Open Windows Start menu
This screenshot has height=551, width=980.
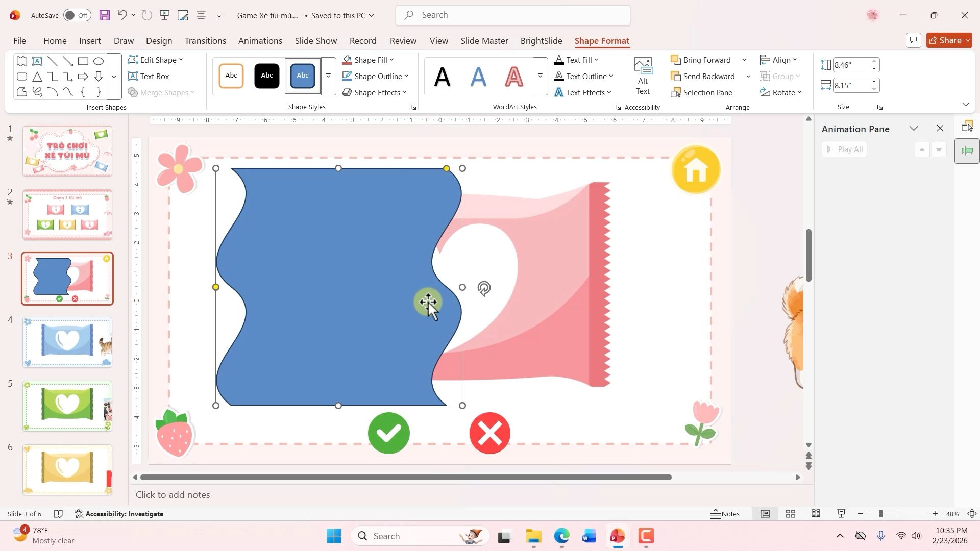tap(334, 536)
